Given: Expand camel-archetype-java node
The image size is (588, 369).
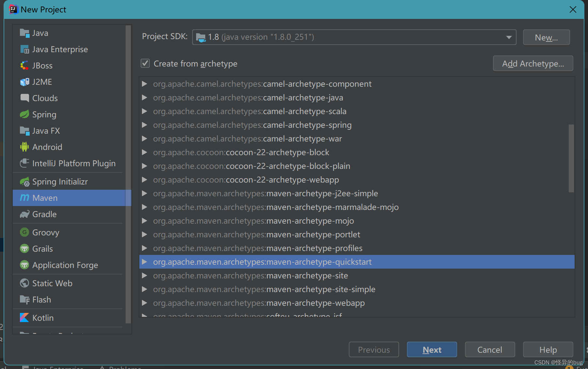Looking at the screenshot, I should point(144,97).
